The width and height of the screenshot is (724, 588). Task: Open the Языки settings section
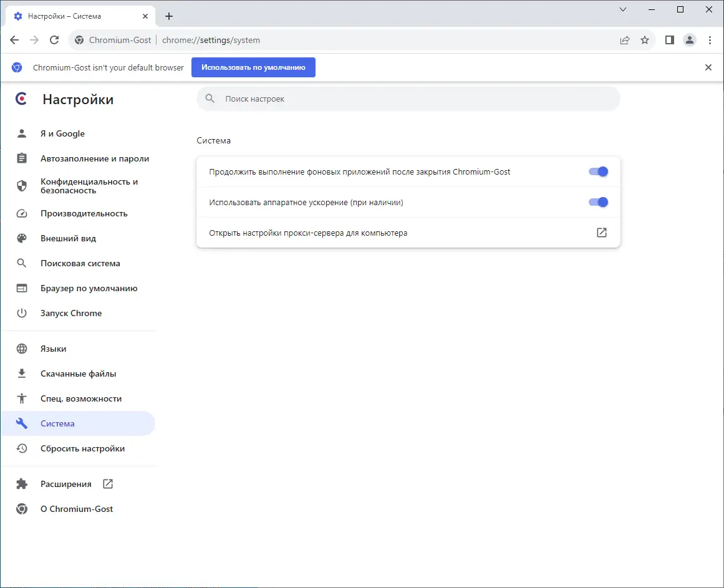53,349
